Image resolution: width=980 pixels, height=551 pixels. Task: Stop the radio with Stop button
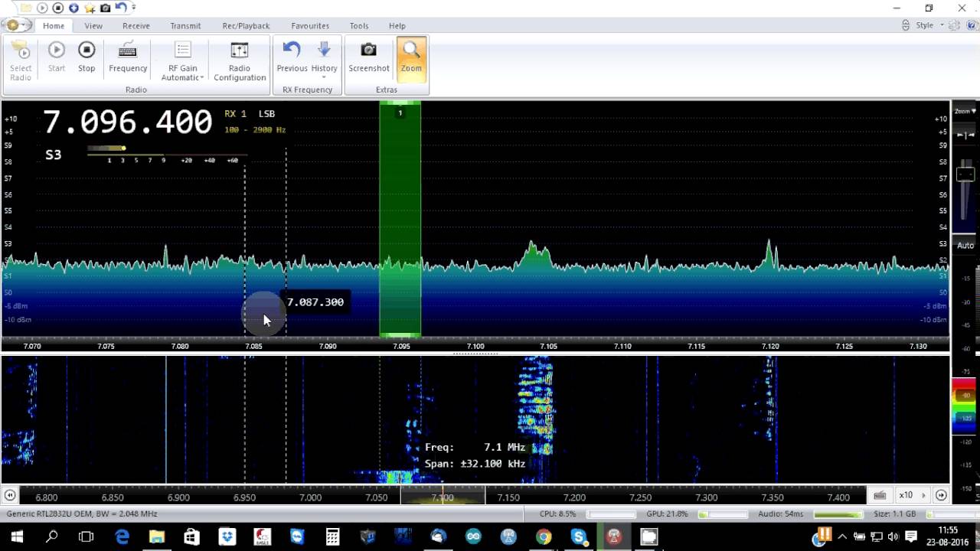coord(87,57)
